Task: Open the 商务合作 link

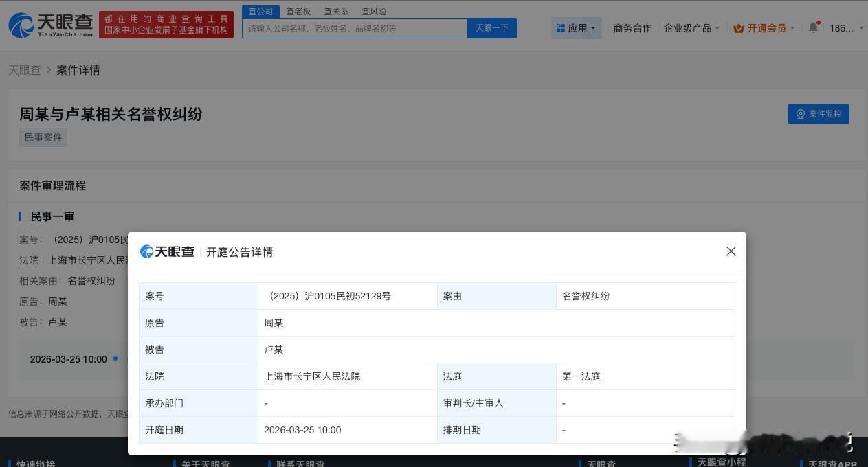Action: click(632, 28)
